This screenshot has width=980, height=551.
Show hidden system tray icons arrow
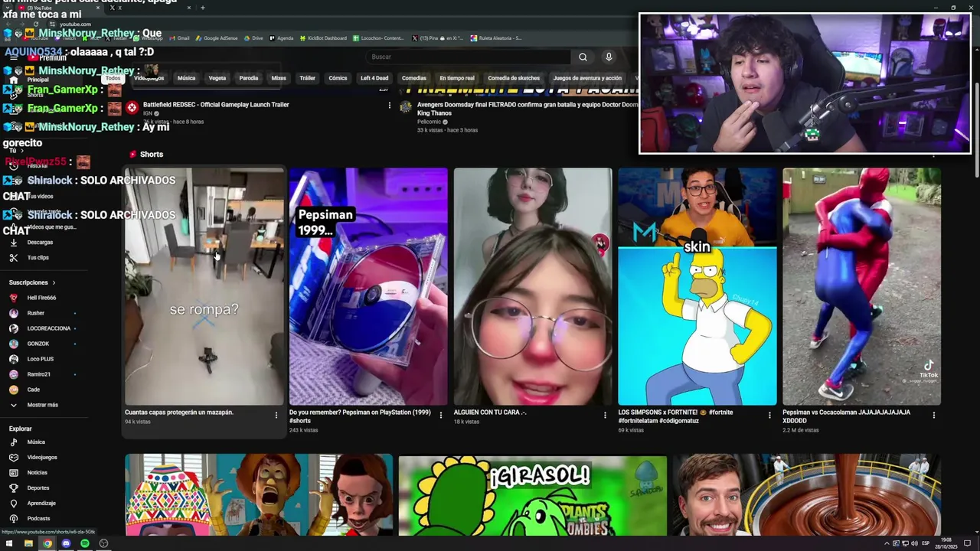click(887, 543)
